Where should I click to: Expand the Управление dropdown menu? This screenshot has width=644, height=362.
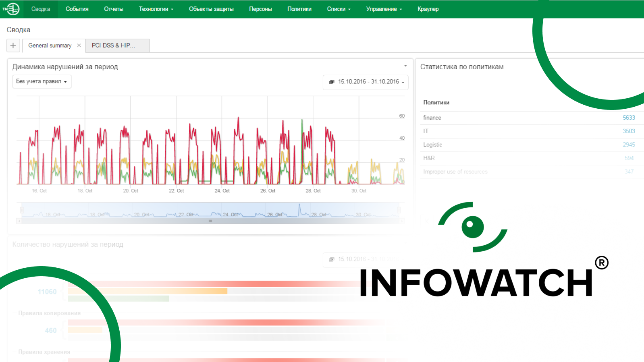pyautogui.click(x=384, y=9)
